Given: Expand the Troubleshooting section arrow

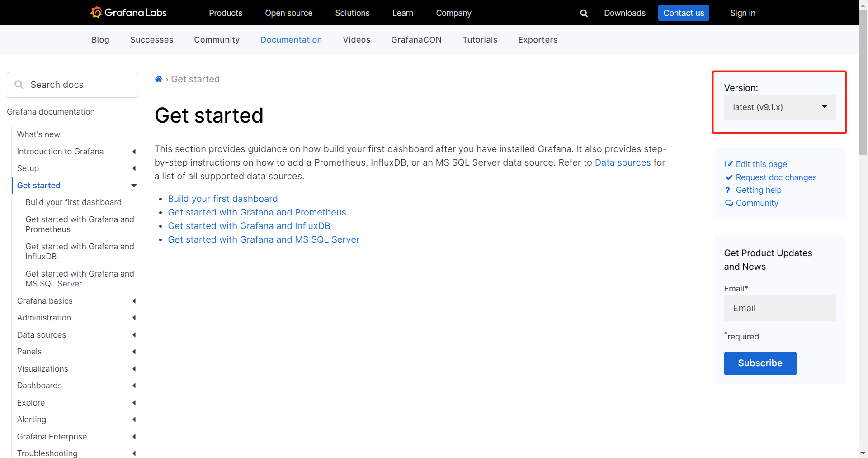Looking at the screenshot, I should (134, 453).
